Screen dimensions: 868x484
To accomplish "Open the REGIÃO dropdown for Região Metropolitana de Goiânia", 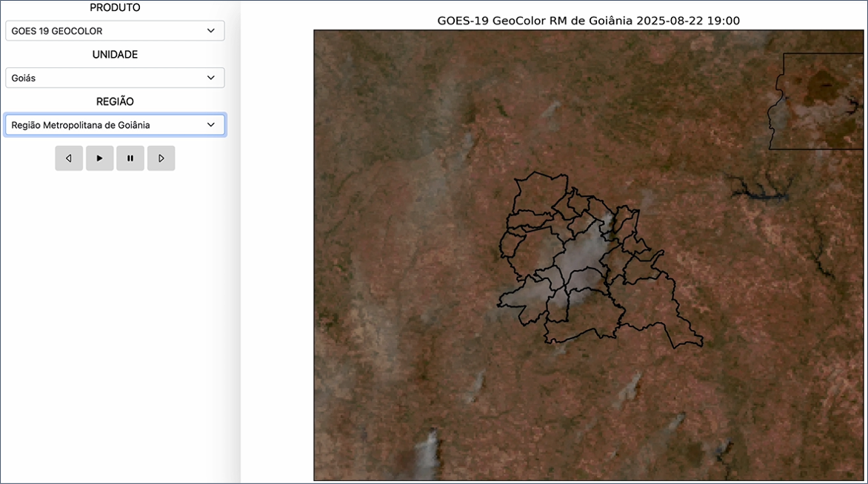I will 115,125.
